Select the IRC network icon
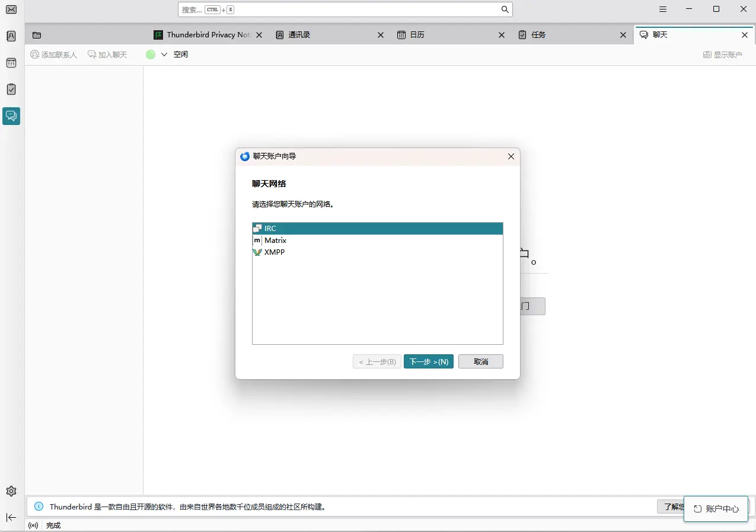 [257, 229]
